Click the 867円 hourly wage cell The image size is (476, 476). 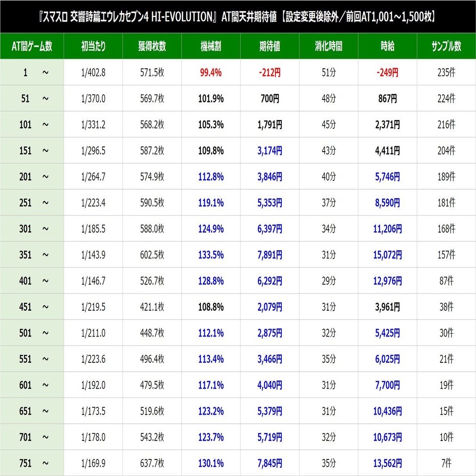point(388,99)
